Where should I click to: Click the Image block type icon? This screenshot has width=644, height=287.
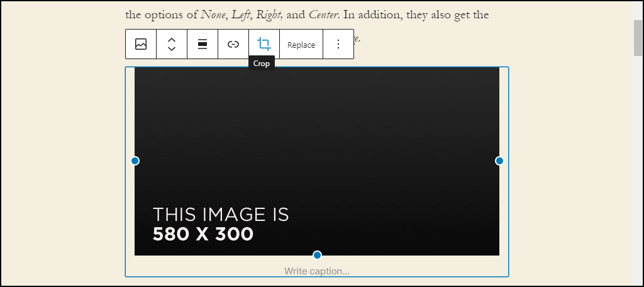tap(141, 44)
